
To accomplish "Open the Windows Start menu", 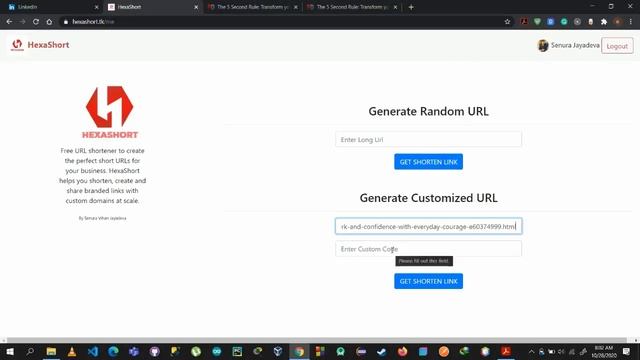I will point(10,351).
